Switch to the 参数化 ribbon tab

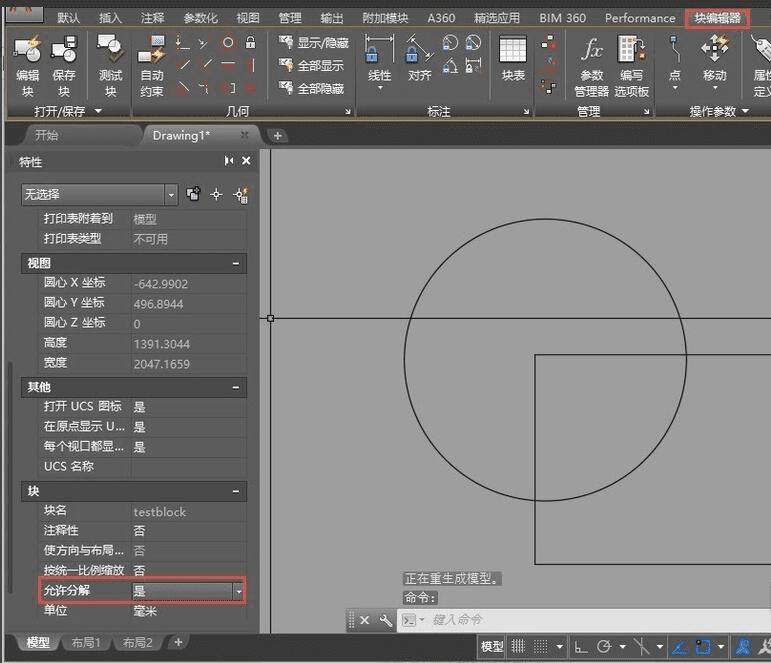(x=200, y=18)
